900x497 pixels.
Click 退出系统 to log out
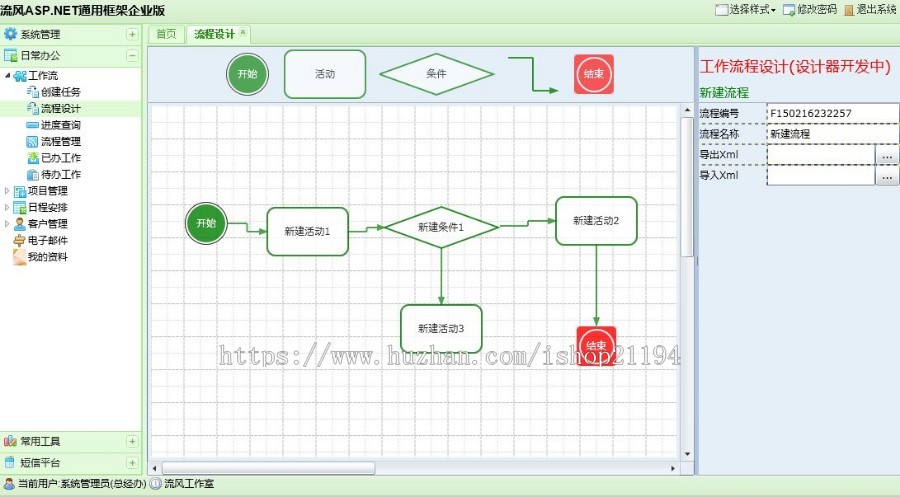pyautogui.click(x=870, y=9)
